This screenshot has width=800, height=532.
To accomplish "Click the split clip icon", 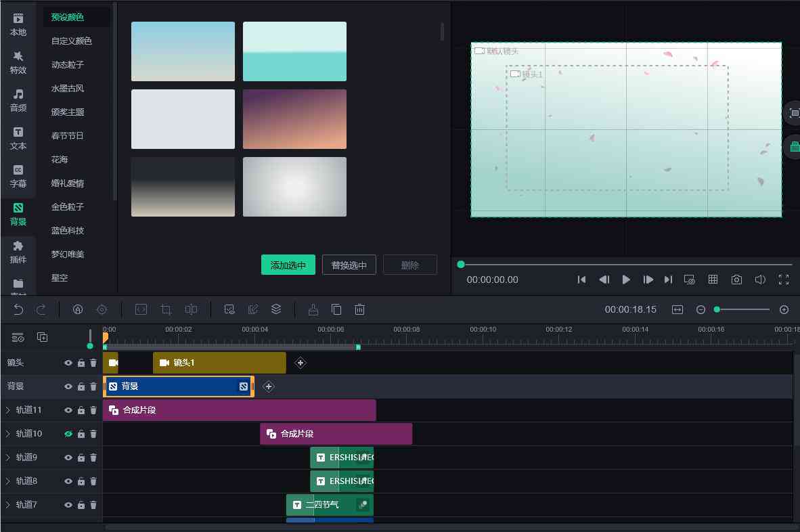I will (191, 309).
